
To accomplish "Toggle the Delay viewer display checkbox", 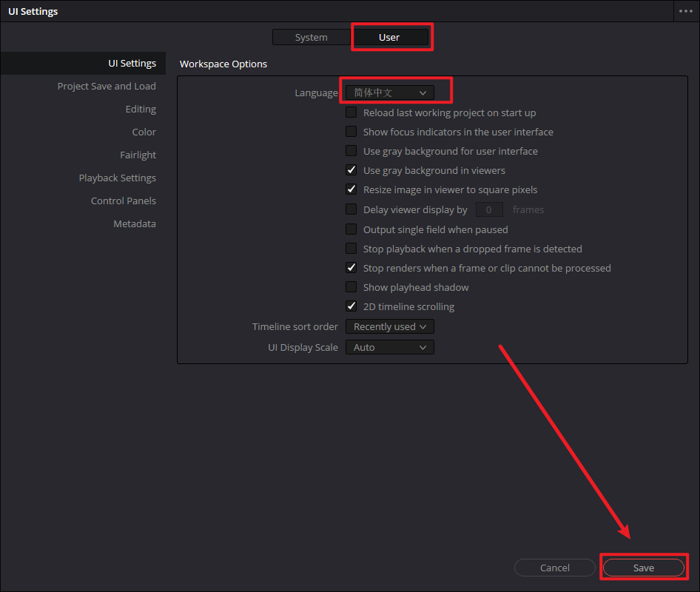I will [x=351, y=209].
